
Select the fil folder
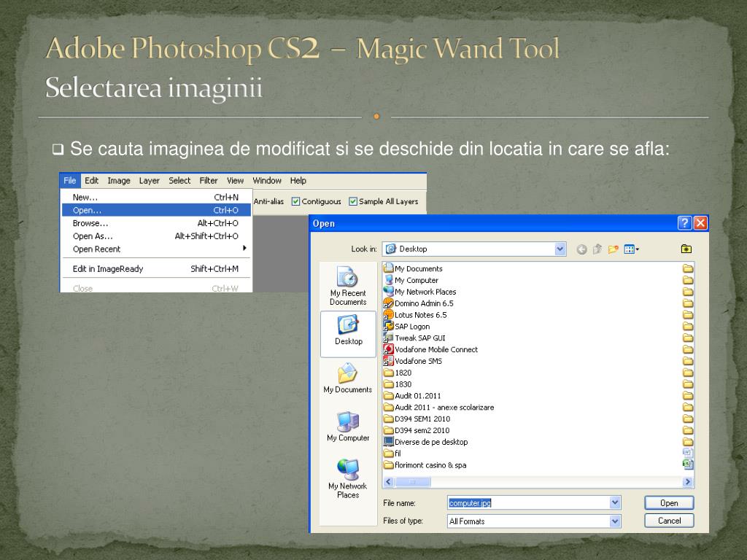[392, 454]
